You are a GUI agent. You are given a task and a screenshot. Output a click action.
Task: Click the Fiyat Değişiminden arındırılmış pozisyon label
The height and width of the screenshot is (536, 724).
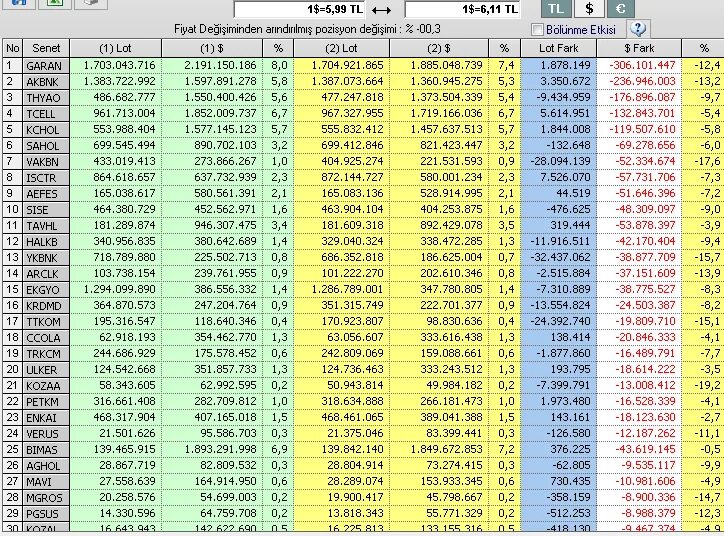point(307,29)
